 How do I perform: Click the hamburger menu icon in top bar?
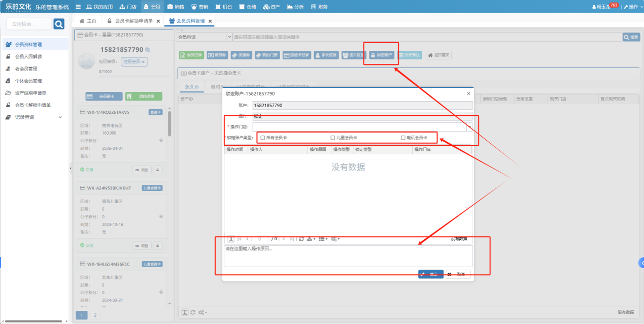point(78,7)
